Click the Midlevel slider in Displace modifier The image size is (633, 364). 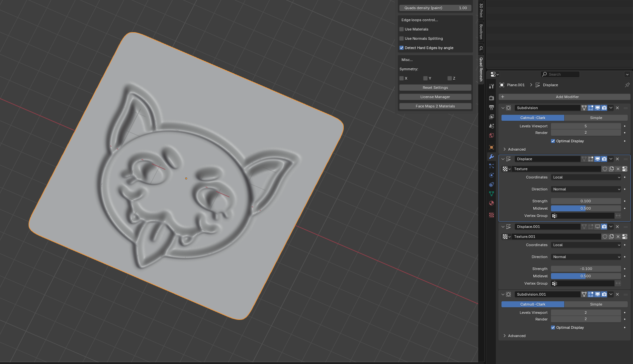pyautogui.click(x=586, y=208)
